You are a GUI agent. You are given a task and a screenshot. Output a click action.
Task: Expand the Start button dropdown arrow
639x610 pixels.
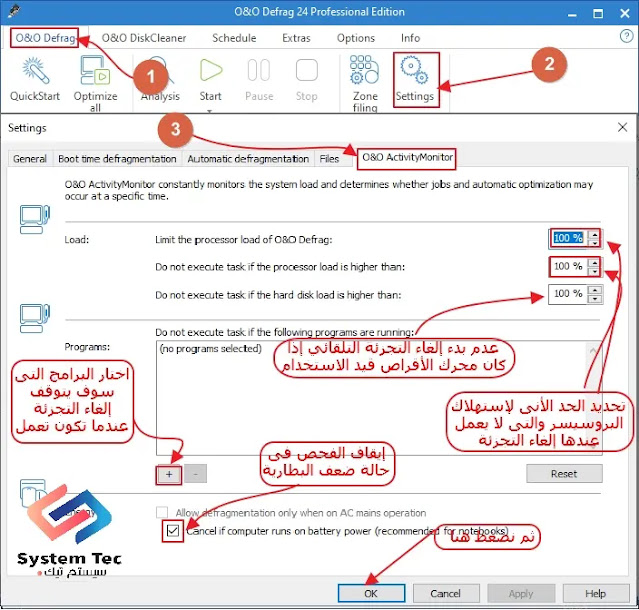point(209,111)
